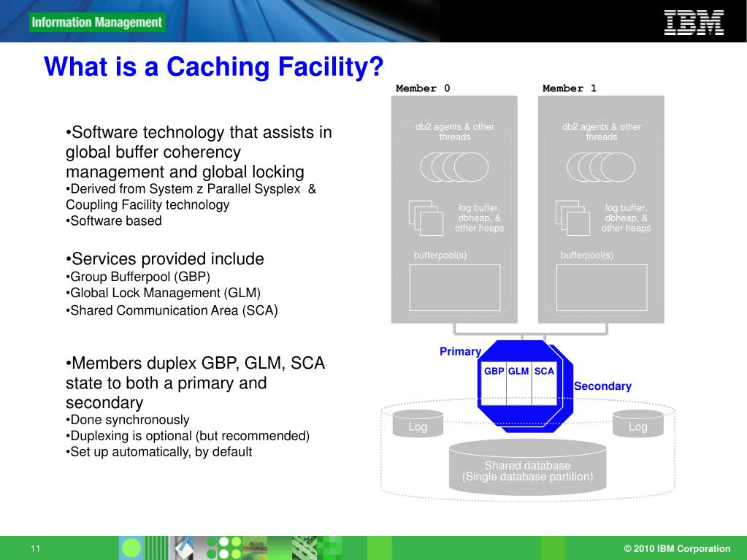Click Member 1 log buffer, dbheap text
747x560 pixels.
click(x=626, y=218)
